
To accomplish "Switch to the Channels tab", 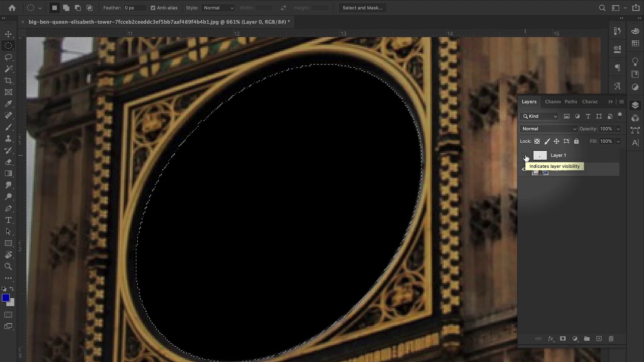I will [552, 102].
